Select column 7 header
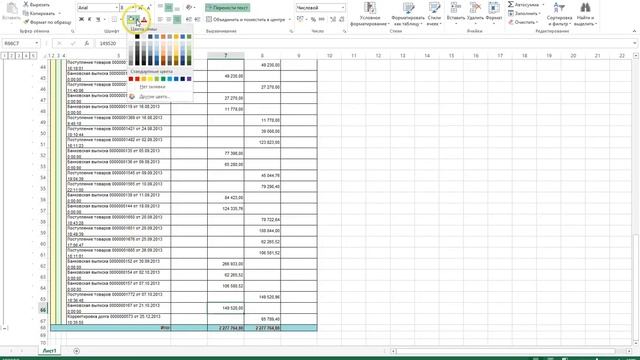This screenshot has height=360, width=640. (x=226, y=56)
